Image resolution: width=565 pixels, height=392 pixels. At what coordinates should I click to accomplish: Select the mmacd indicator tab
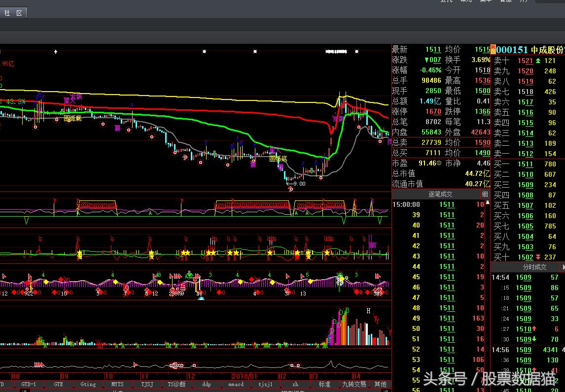236,384
